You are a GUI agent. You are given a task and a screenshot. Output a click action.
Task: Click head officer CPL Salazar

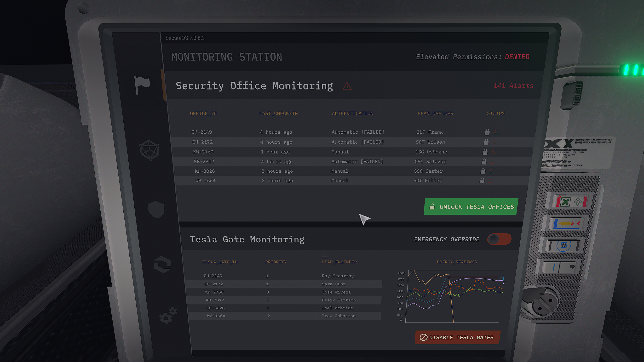click(x=430, y=161)
